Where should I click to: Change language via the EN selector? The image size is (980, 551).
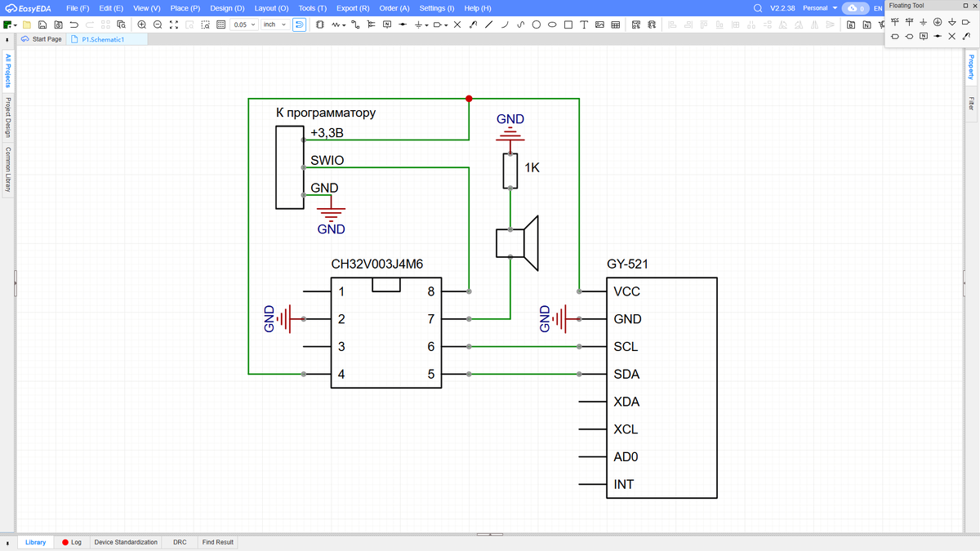(x=878, y=8)
